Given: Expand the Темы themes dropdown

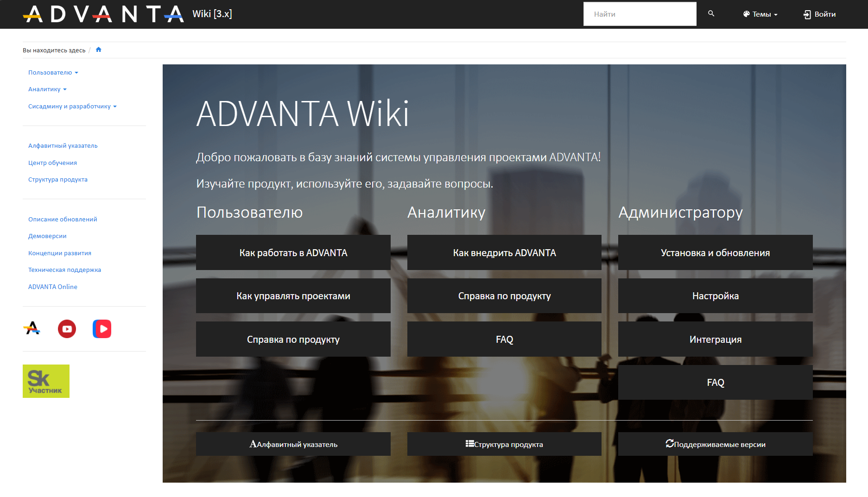Looking at the screenshot, I should click(760, 14).
